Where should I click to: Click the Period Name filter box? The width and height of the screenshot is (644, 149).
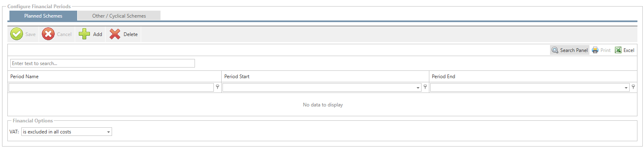pos(111,87)
